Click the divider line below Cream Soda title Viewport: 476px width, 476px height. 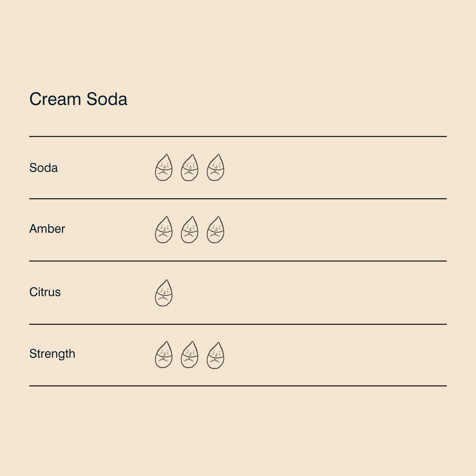(x=238, y=137)
